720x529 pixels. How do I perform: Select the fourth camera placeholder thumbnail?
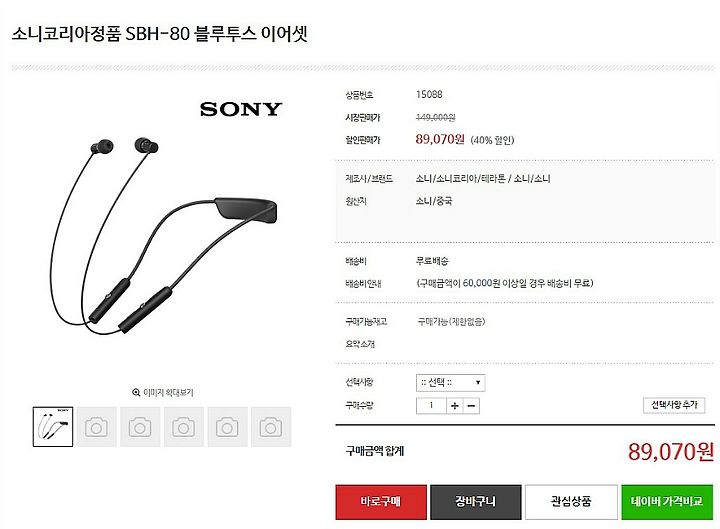click(x=184, y=427)
